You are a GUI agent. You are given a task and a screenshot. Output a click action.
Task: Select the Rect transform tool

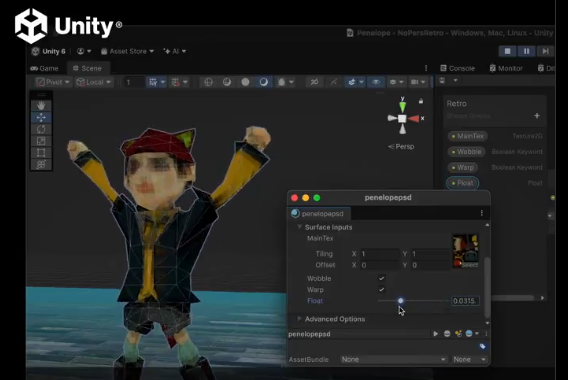point(41,153)
